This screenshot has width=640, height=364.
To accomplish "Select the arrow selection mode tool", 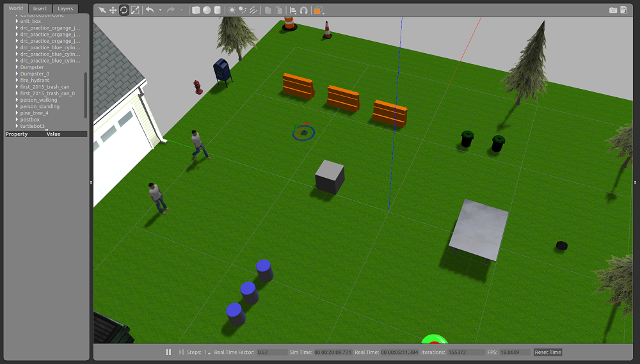I will pyautogui.click(x=102, y=10).
